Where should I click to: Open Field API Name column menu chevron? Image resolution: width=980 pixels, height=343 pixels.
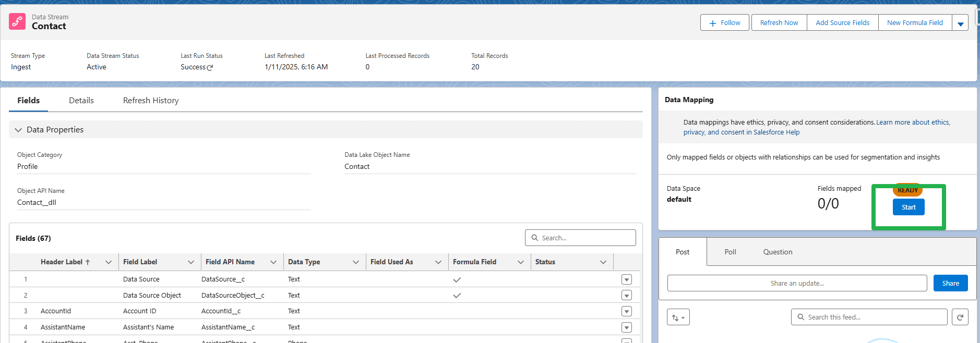point(273,262)
